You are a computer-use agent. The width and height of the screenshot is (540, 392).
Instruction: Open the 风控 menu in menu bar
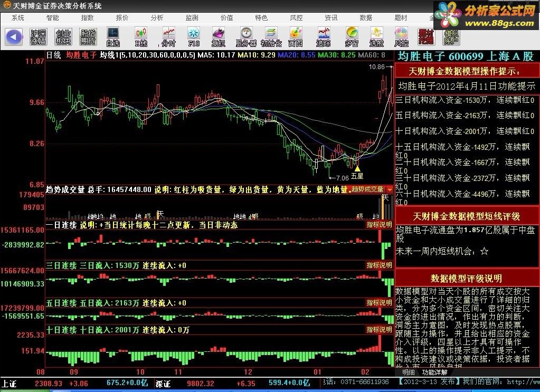click(296, 17)
